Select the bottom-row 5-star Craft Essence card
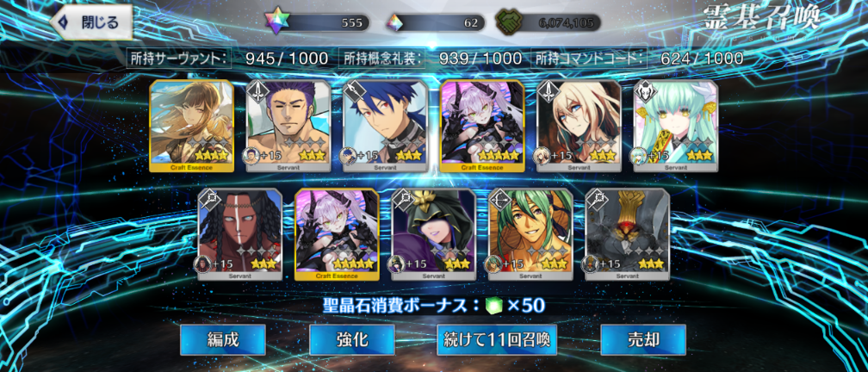The width and height of the screenshot is (868, 372). click(338, 235)
